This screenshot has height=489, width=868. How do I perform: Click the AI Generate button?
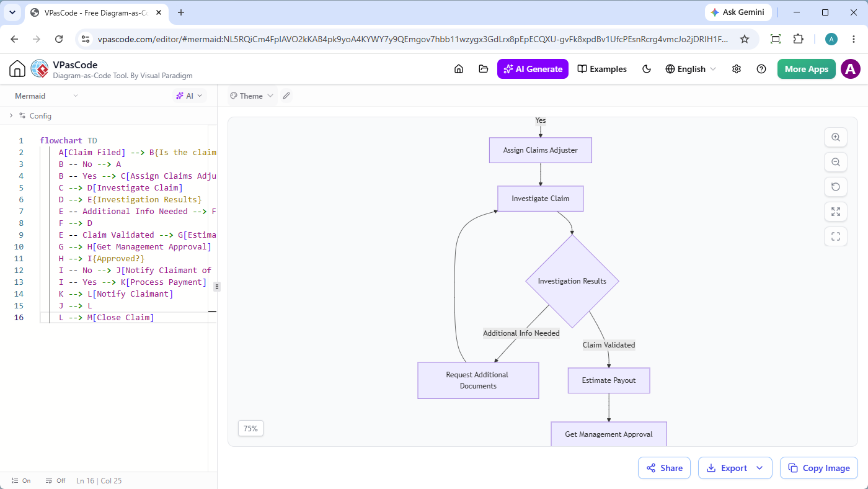pos(533,69)
